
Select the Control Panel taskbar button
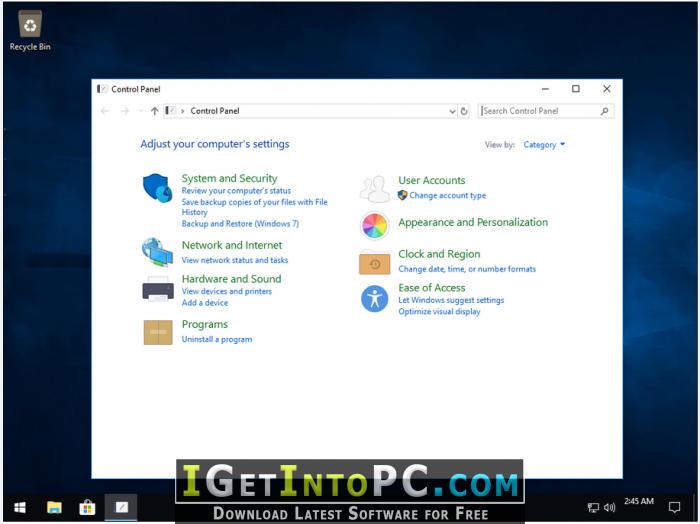point(121,507)
